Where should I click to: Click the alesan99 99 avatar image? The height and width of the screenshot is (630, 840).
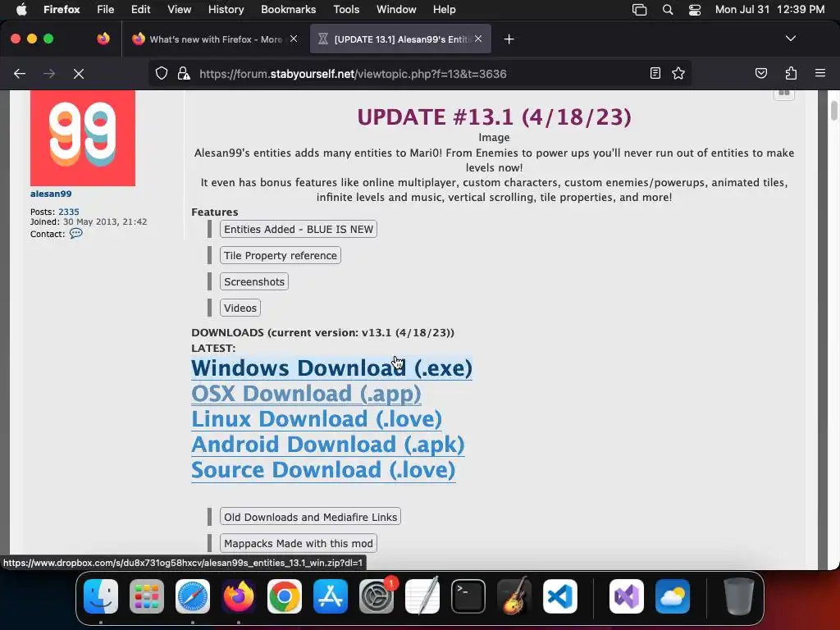[83, 138]
